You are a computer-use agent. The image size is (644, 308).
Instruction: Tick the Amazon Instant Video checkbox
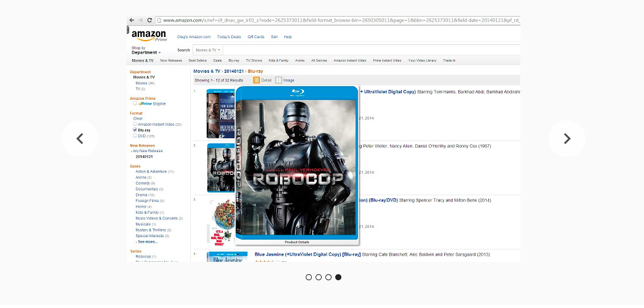(x=135, y=124)
